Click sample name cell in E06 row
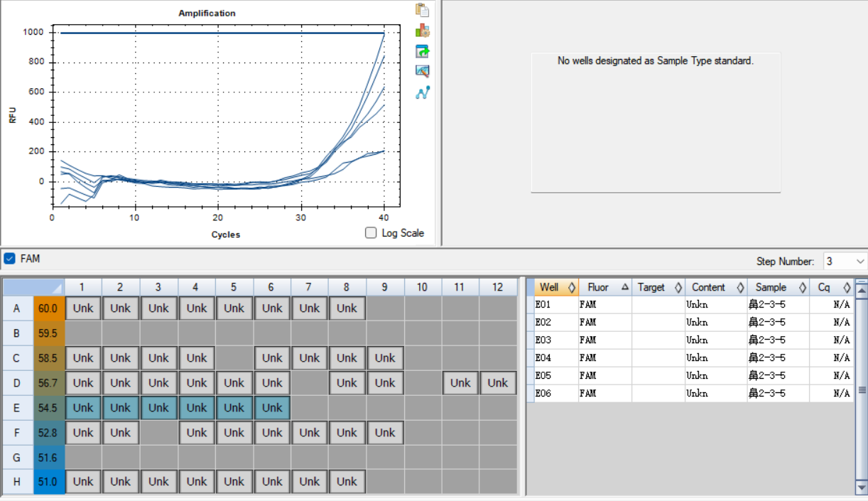Viewport: 868px width, 501px height. tap(778, 394)
